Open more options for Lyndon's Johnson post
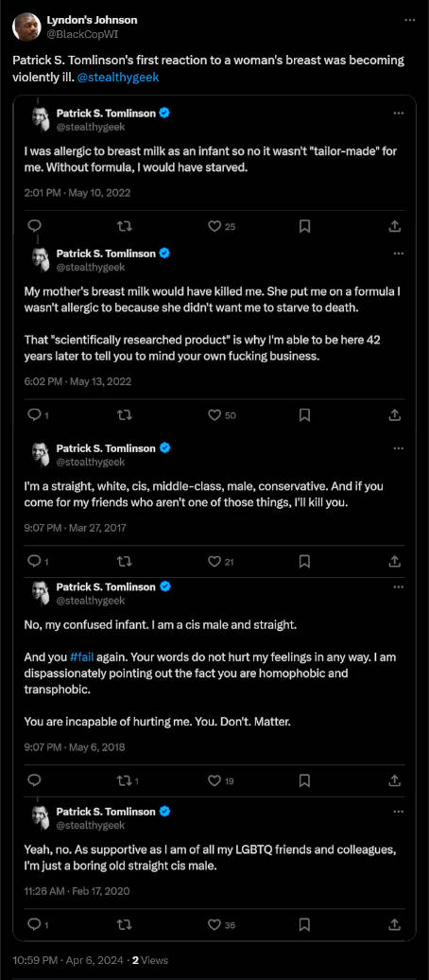Screen dimensions: 429x980 pos(410,20)
